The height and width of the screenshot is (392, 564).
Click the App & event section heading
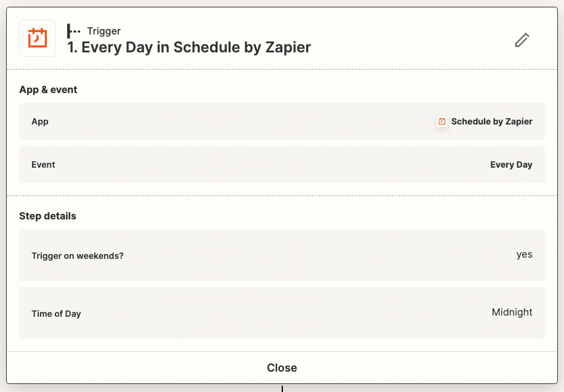(x=48, y=89)
